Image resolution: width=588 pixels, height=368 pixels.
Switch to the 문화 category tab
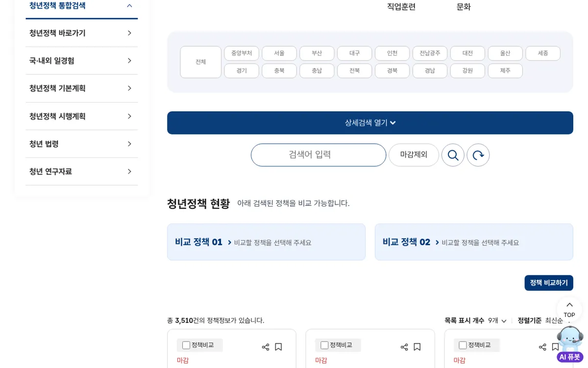click(464, 7)
